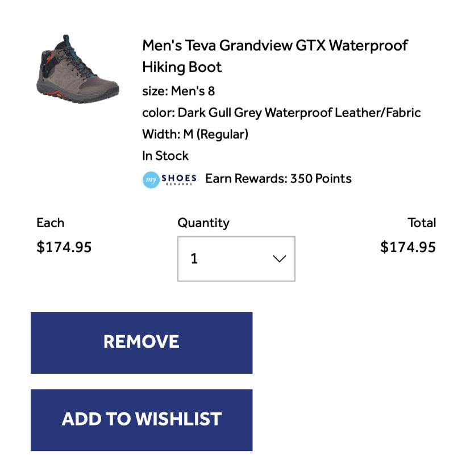Screen dimensions: 470x476
Task: Click the Teva hiking boot thumbnail image
Action: 77,69
